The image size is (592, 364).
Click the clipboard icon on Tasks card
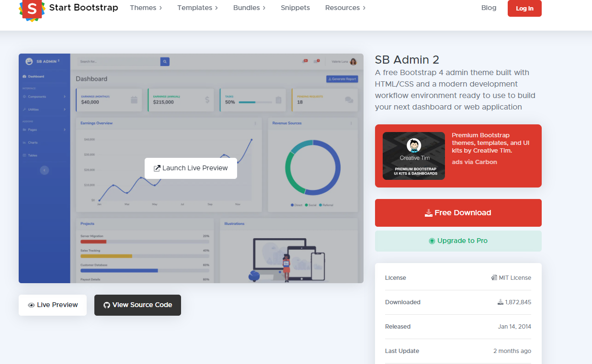[x=278, y=100]
